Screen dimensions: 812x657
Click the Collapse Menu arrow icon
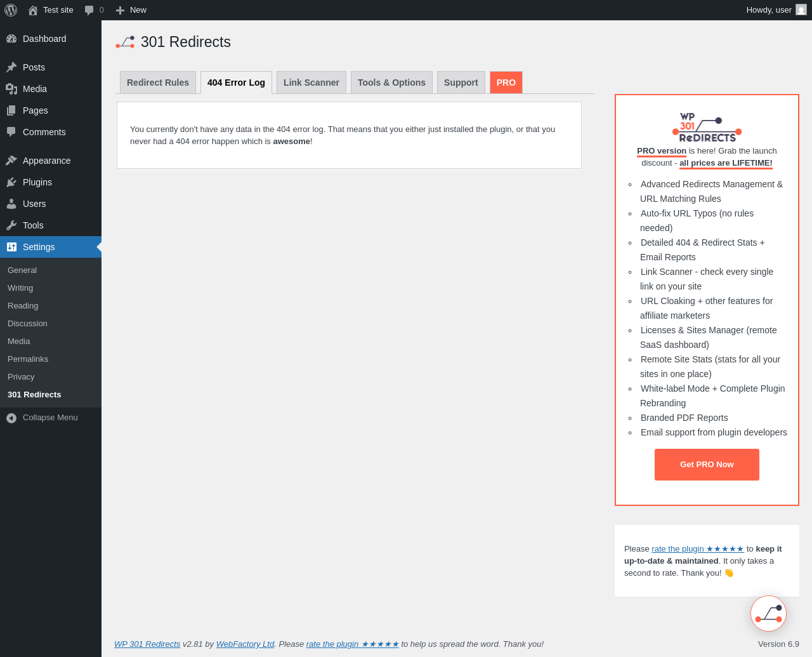pos(11,418)
